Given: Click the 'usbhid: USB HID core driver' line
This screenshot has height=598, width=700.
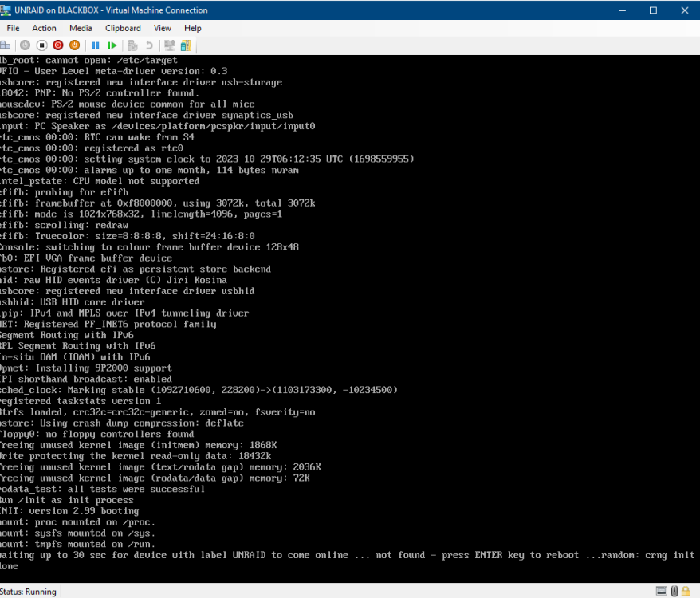Looking at the screenshot, I should [73, 302].
